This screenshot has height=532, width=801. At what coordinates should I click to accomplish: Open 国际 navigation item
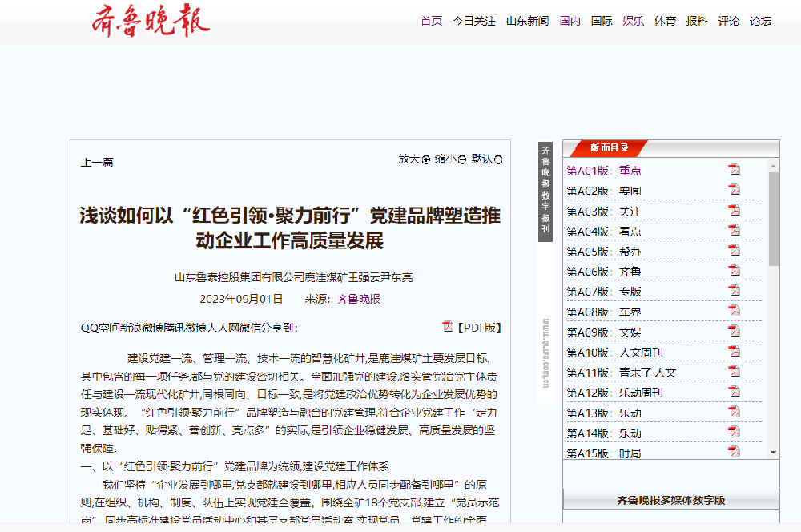pyautogui.click(x=602, y=21)
